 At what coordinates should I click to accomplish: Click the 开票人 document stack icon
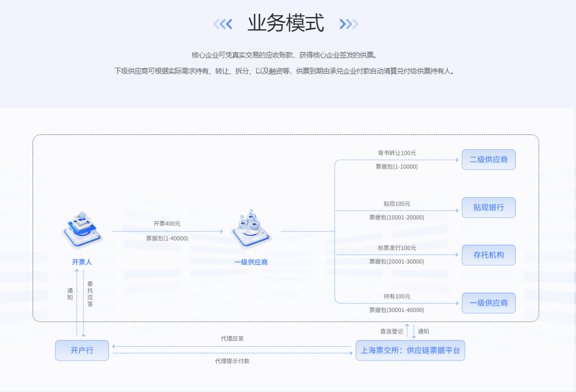click(82, 230)
